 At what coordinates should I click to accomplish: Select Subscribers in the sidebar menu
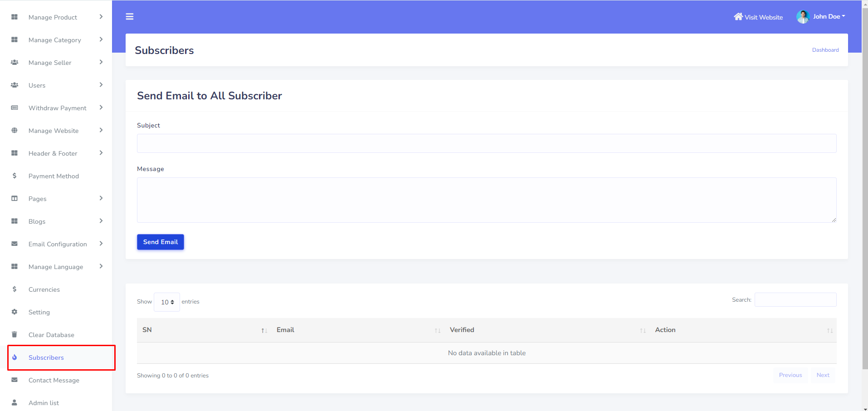pyautogui.click(x=46, y=357)
